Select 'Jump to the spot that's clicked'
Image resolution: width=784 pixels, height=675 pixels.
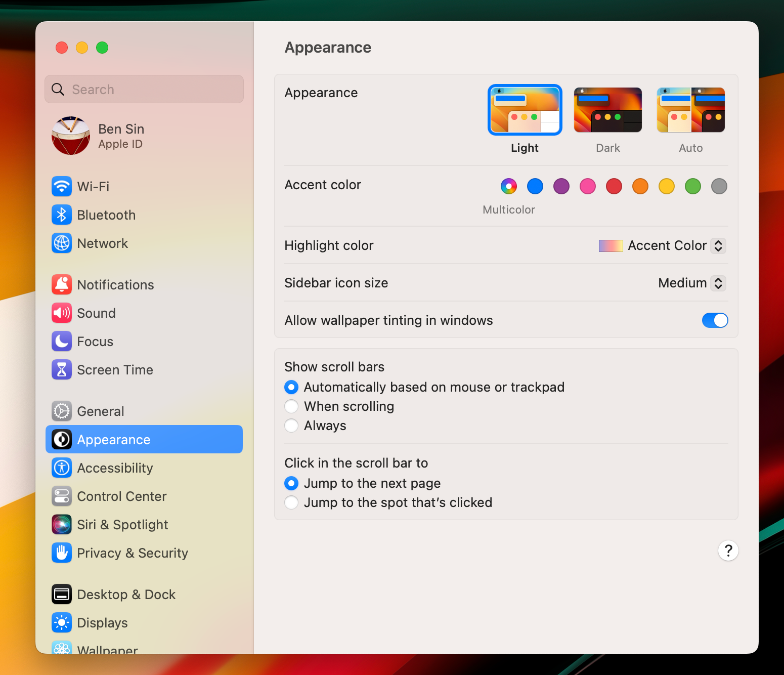(x=291, y=502)
